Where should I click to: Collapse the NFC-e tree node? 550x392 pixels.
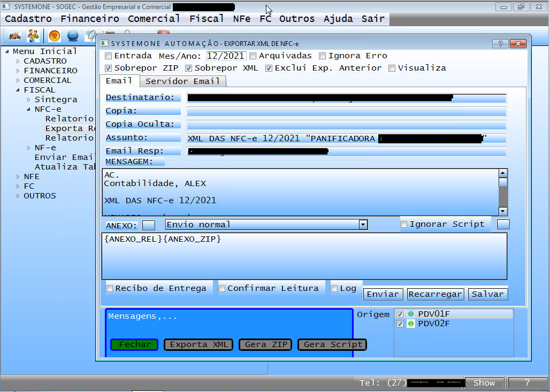click(x=29, y=110)
